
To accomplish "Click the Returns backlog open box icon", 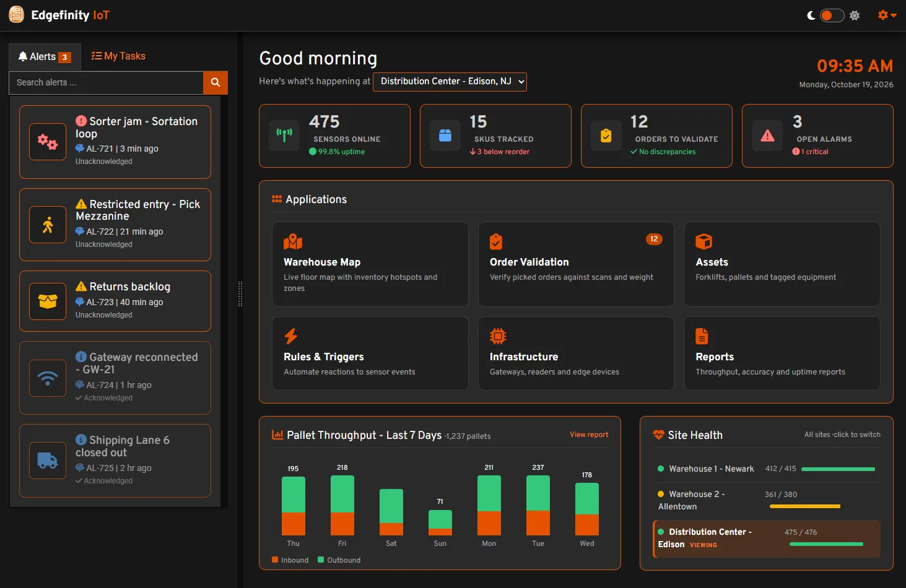I will (x=48, y=301).
